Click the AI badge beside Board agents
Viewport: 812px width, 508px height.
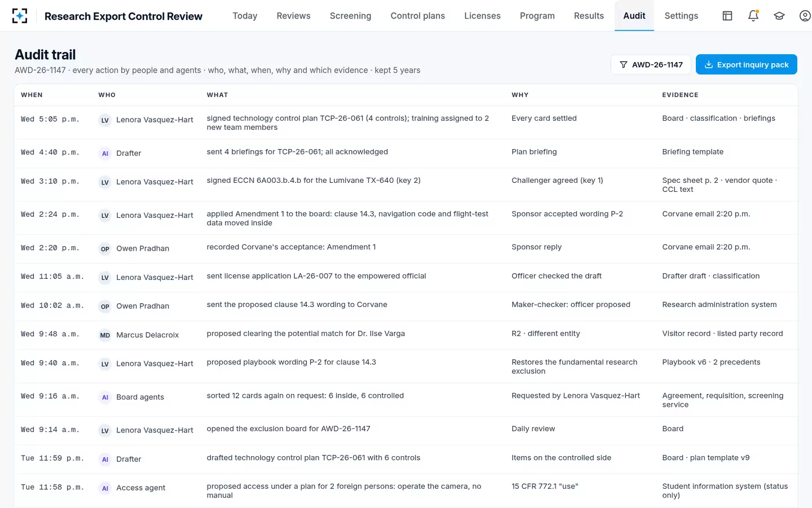(x=105, y=397)
